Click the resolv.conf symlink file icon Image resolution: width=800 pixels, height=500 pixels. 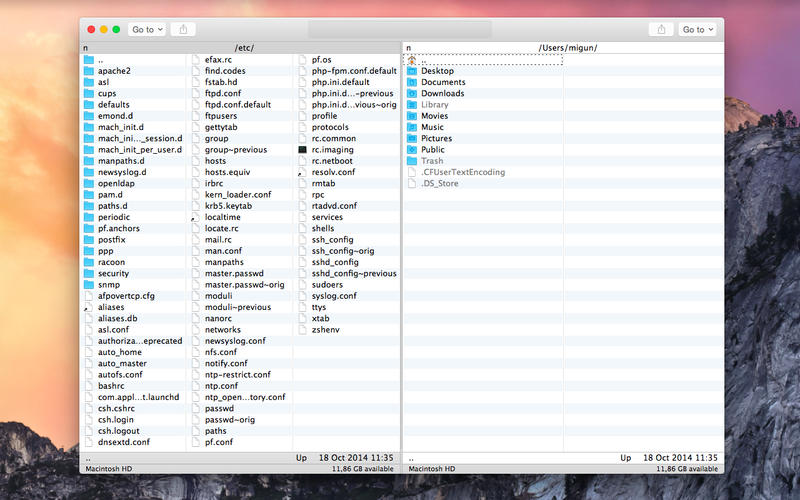[303, 172]
